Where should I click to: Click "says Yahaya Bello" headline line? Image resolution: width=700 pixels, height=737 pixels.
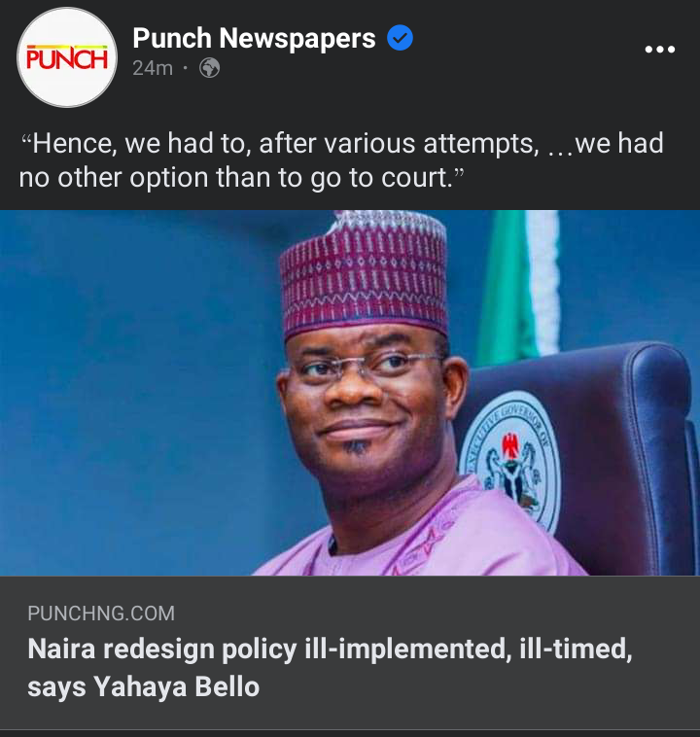[x=143, y=686]
